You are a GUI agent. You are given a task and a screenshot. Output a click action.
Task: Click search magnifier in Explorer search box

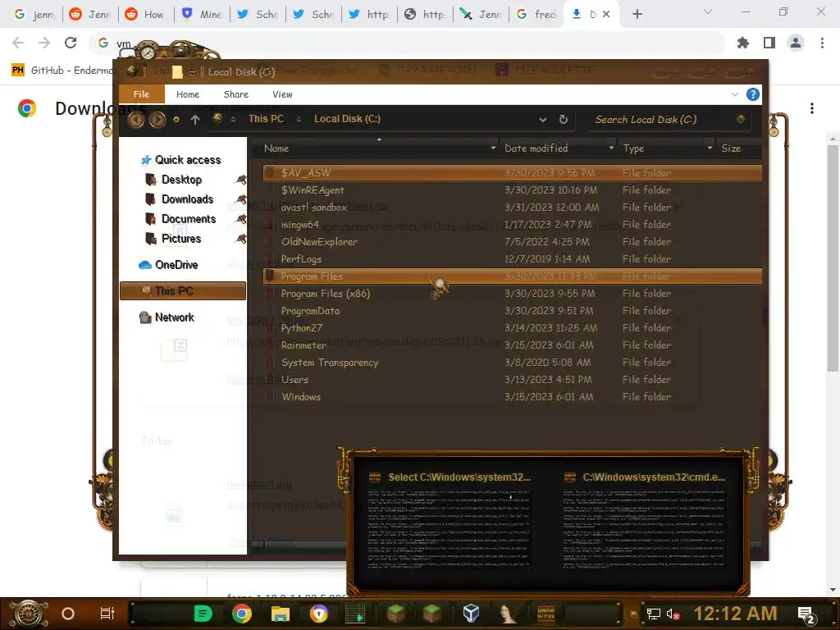click(741, 120)
